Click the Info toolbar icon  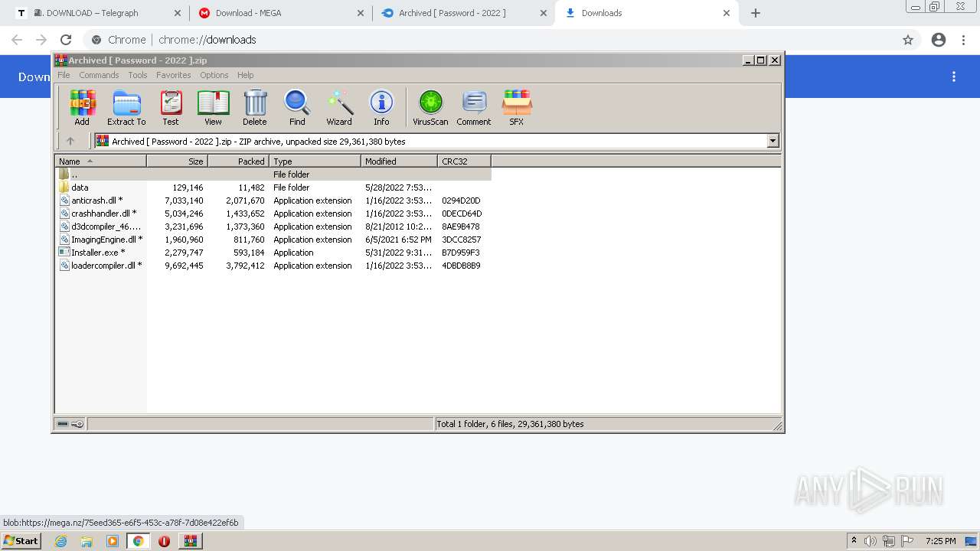click(381, 108)
